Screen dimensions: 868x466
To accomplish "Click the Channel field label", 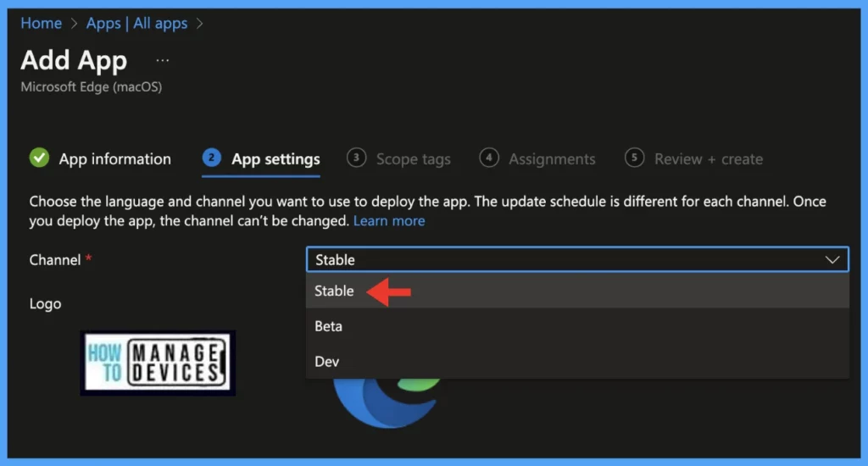I will pos(55,259).
